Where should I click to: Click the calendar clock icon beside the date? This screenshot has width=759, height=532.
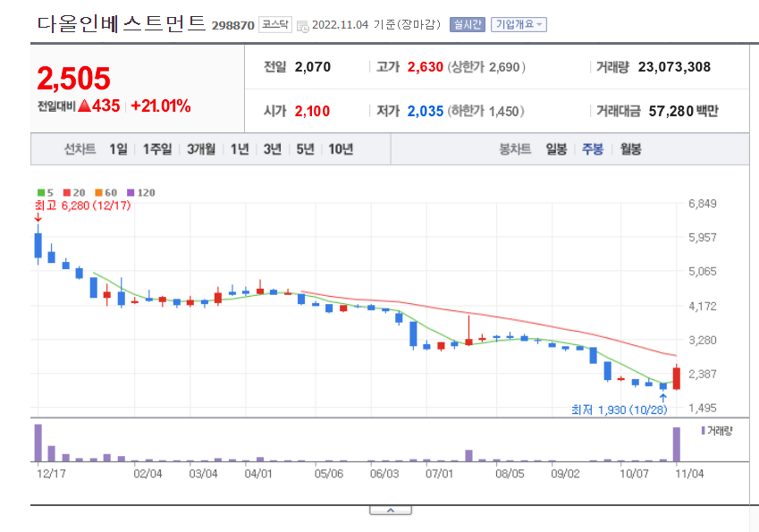[x=303, y=26]
